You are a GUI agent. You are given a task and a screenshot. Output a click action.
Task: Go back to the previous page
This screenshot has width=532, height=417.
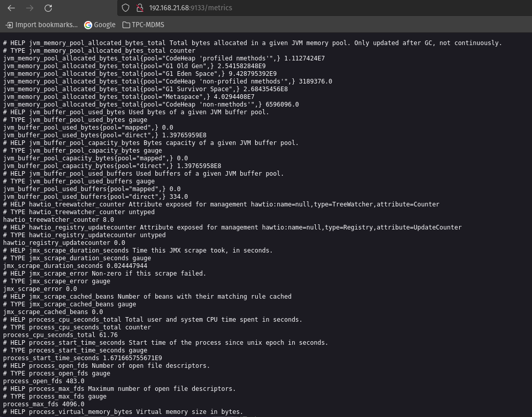(11, 8)
